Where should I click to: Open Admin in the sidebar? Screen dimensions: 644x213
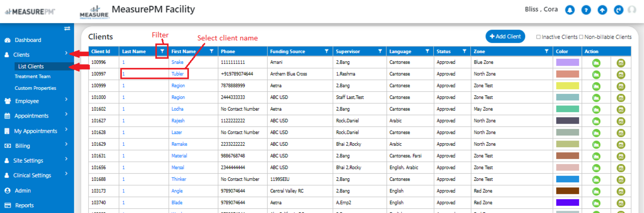(23, 190)
